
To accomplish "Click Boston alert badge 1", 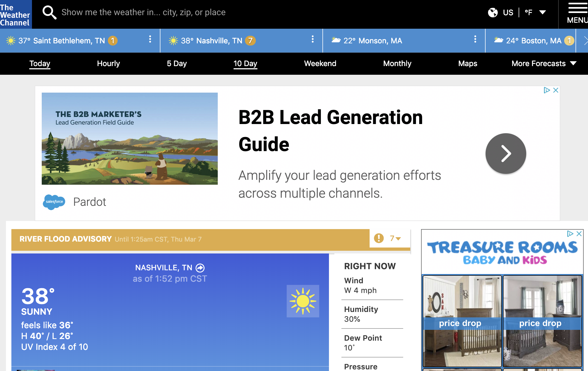I will tap(569, 41).
